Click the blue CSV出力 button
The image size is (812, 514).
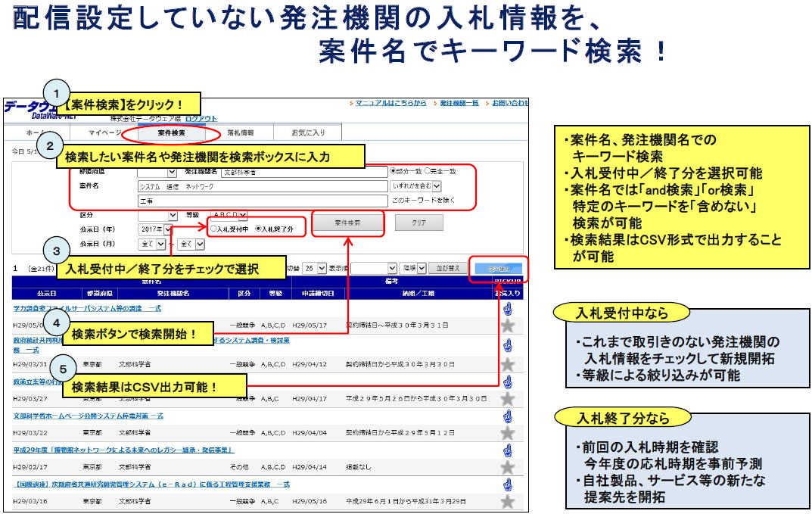(499, 269)
